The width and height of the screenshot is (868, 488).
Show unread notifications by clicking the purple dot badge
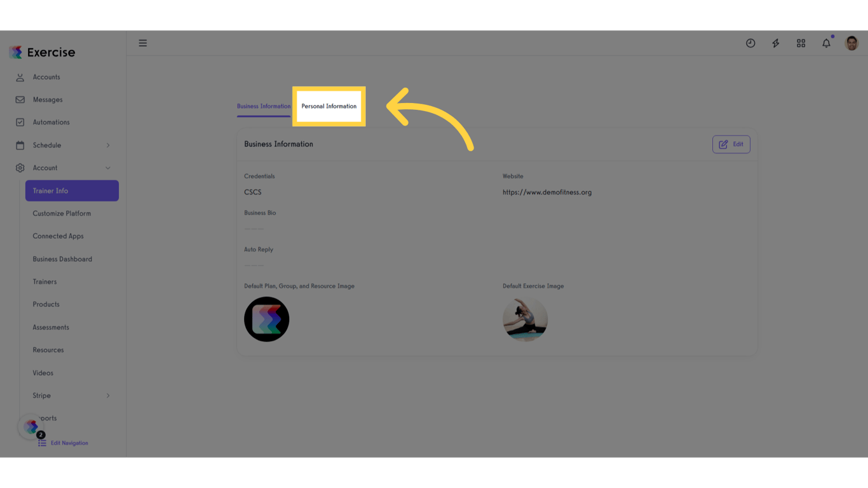tap(832, 37)
